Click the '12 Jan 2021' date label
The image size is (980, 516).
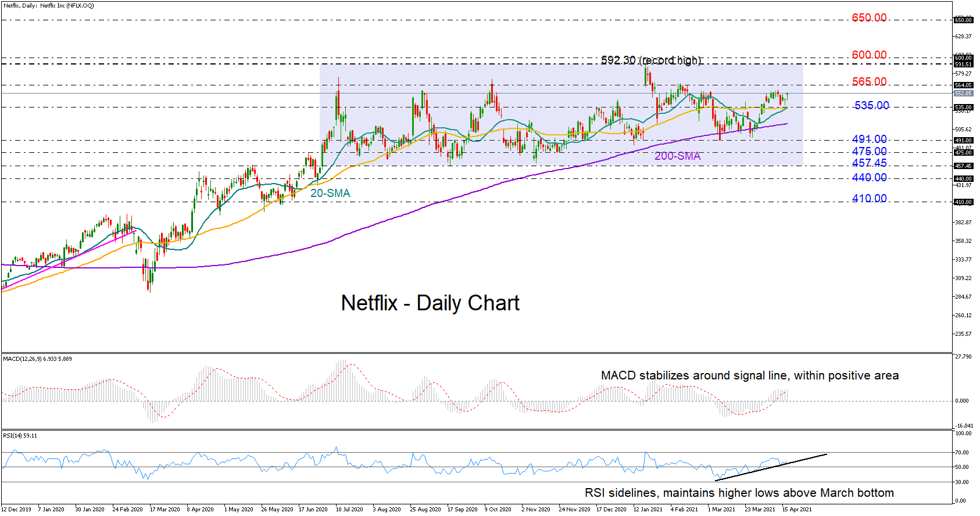[x=648, y=510]
